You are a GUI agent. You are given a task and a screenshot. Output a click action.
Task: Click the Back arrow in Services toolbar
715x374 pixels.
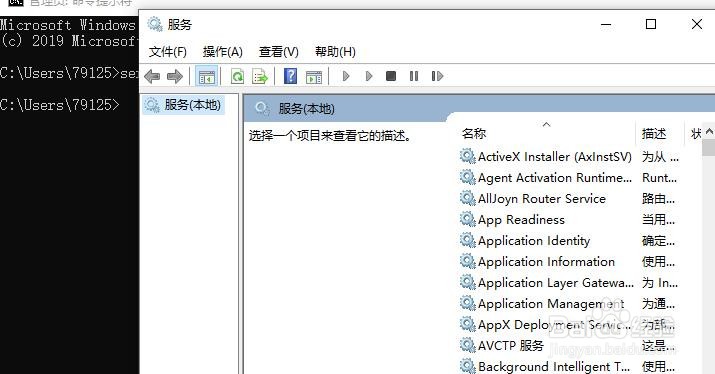(x=152, y=76)
